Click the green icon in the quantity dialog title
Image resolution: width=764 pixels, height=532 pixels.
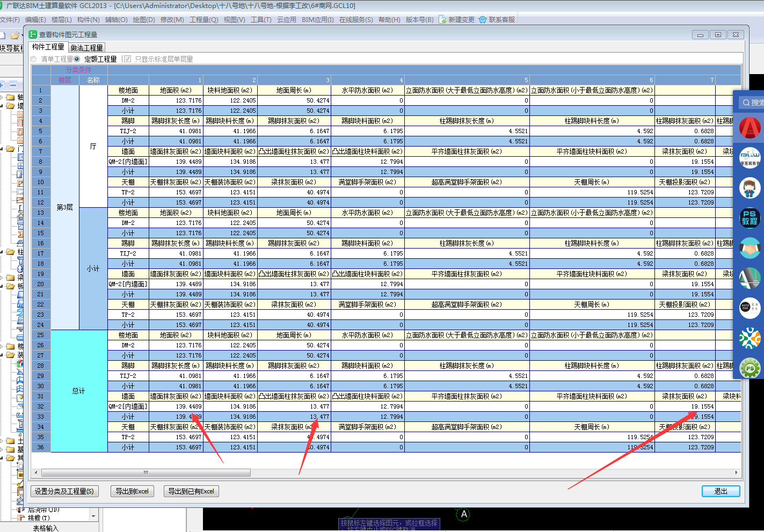coord(33,34)
